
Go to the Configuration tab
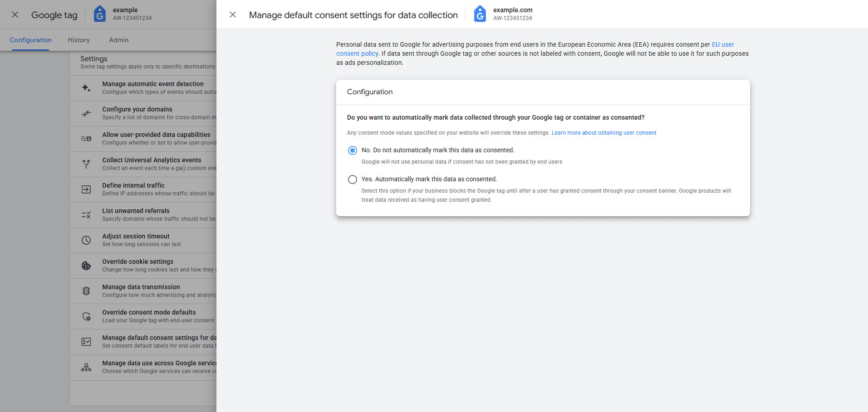[x=30, y=40]
